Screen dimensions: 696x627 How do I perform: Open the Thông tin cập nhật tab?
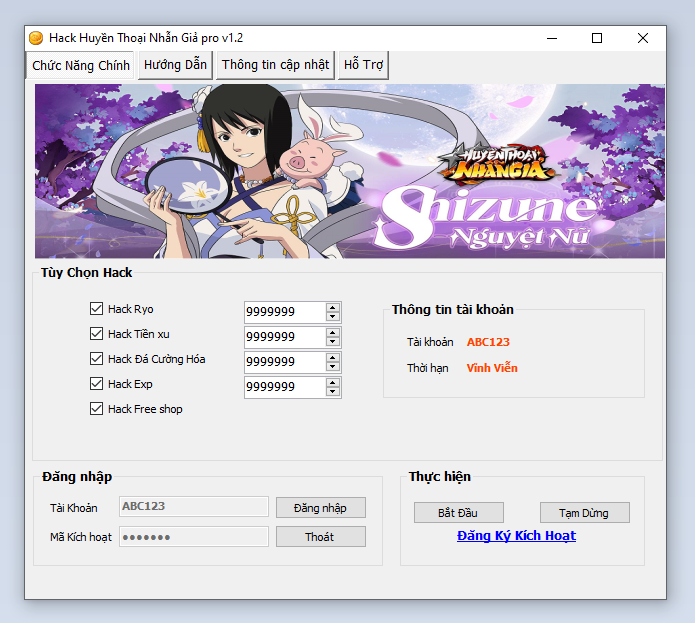(275, 65)
